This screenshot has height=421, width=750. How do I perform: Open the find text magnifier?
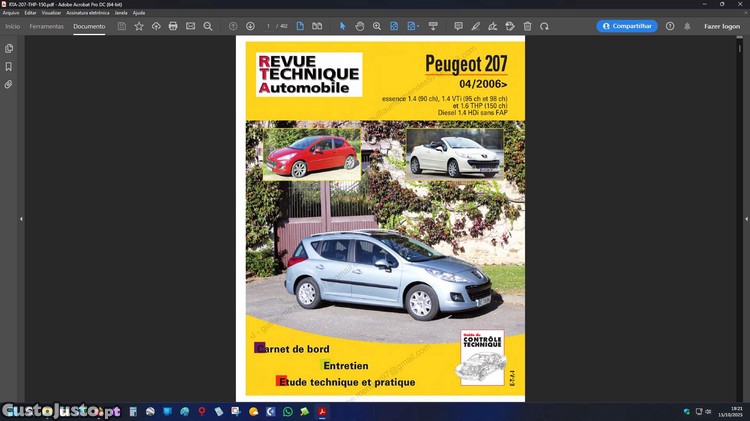(x=208, y=26)
